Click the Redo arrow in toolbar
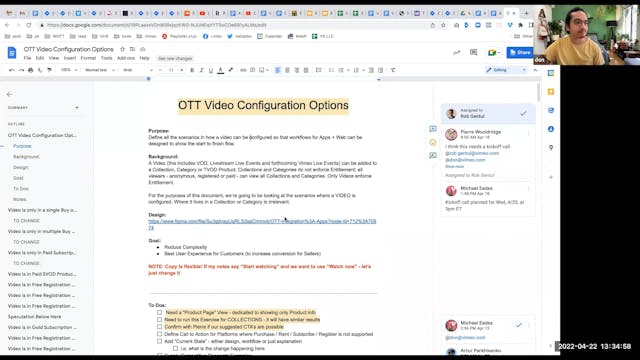Screen dimensions: 640x360 click(x=21, y=70)
